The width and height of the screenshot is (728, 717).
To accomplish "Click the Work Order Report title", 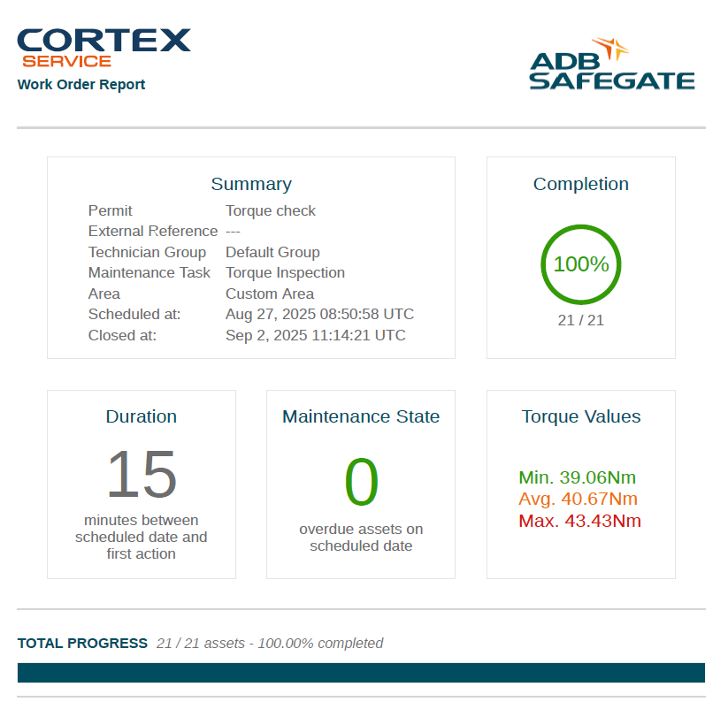I will [81, 85].
